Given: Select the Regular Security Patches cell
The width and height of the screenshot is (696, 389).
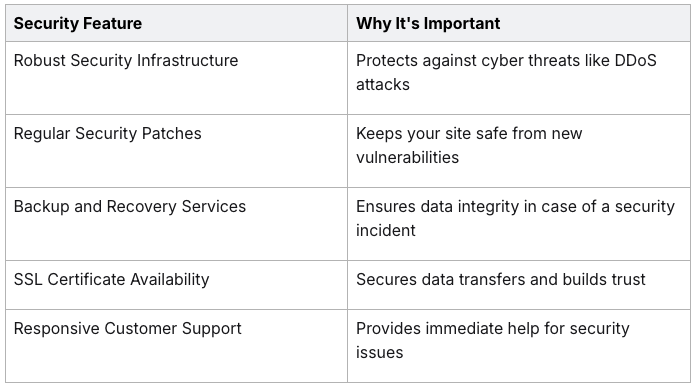Looking at the screenshot, I should 176,151.
